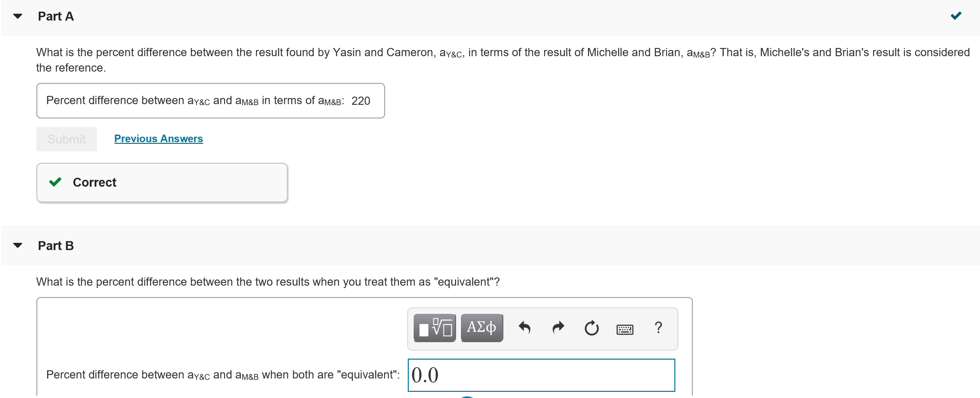Open the Greek symbols ΑΣΦ palette
The width and height of the screenshot is (980, 398).
(x=482, y=328)
